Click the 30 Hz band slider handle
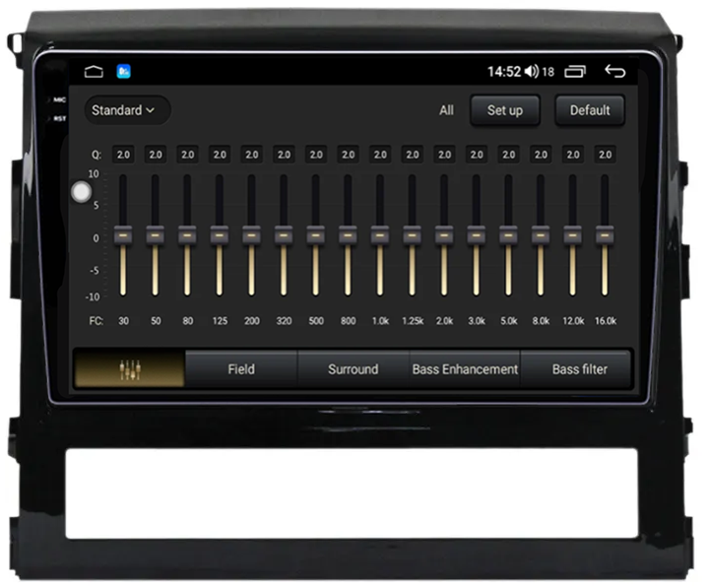Image resolution: width=709 pixels, height=588 pixels. (x=123, y=235)
